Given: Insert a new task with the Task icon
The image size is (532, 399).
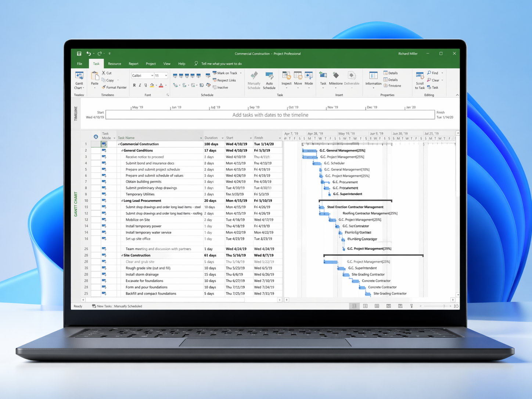Looking at the screenshot, I should pos(323,76).
